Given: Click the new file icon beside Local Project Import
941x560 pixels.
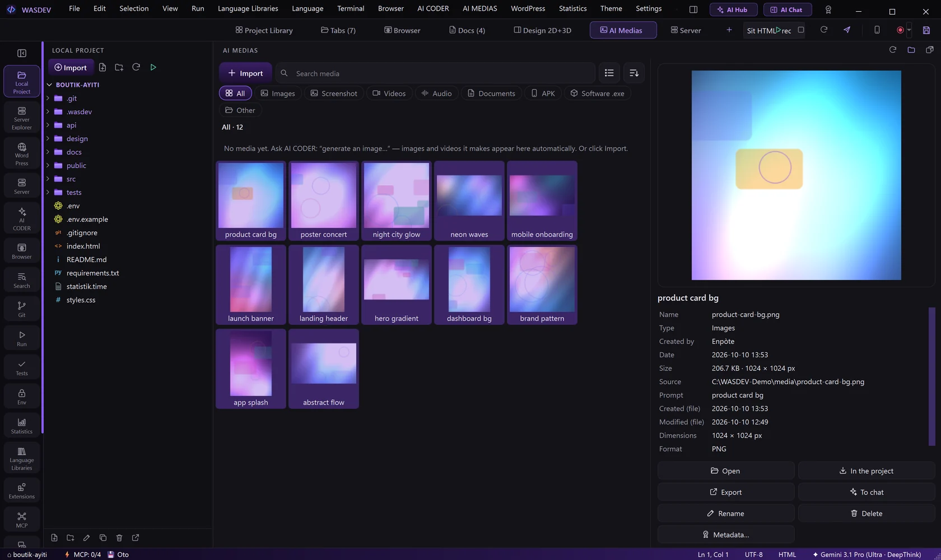Looking at the screenshot, I should tap(103, 67).
